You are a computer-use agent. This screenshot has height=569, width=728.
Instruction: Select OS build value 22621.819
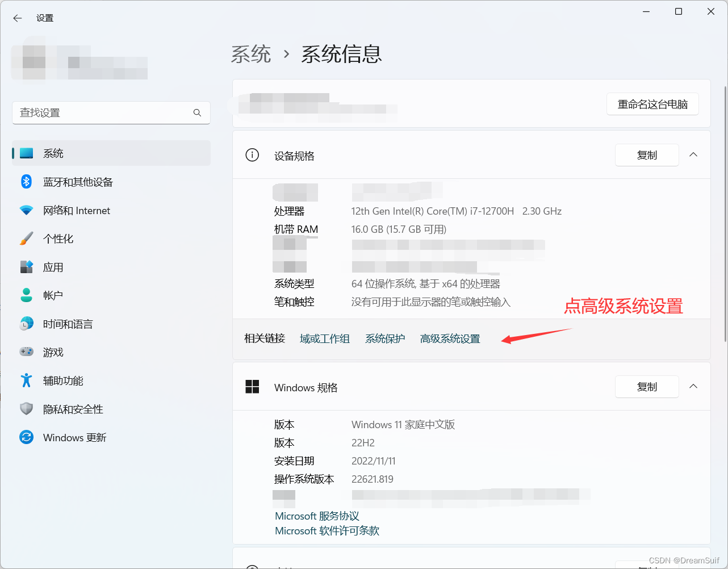pyautogui.click(x=373, y=479)
